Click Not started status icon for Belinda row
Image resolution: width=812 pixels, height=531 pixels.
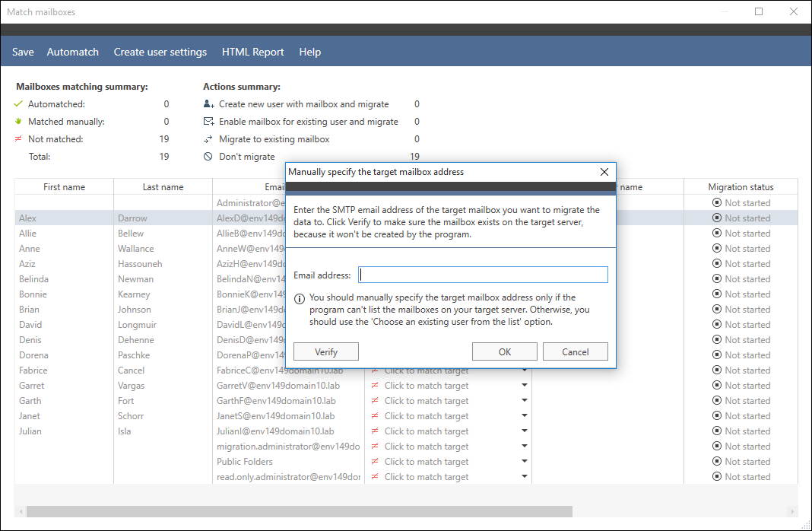click(x=717, y=278)
